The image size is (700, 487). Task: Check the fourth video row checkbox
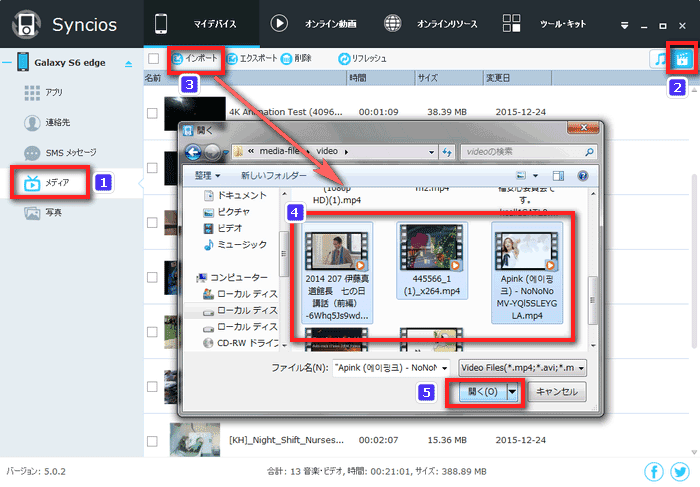click(152, 277)
